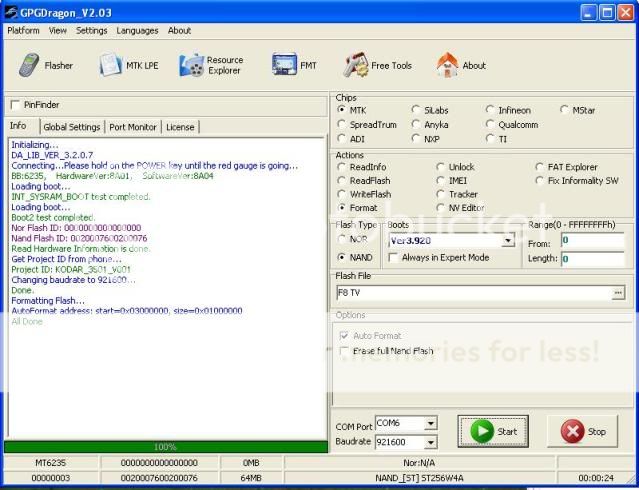
Task: Select the IMEI action
Action: [x=440, y=181]
